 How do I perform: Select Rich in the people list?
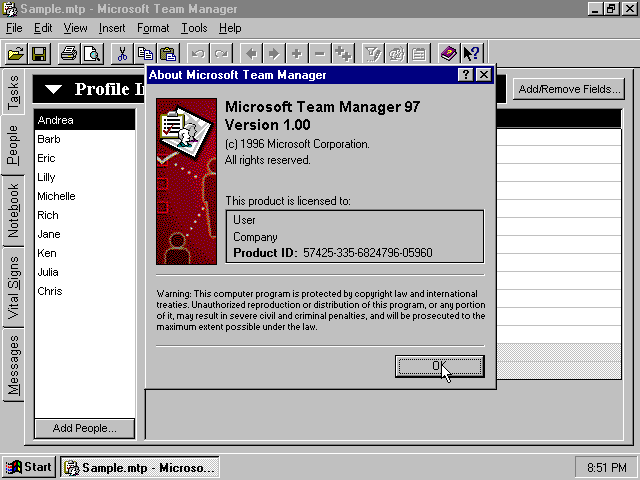pyautogui.click(x=85, y=215)
